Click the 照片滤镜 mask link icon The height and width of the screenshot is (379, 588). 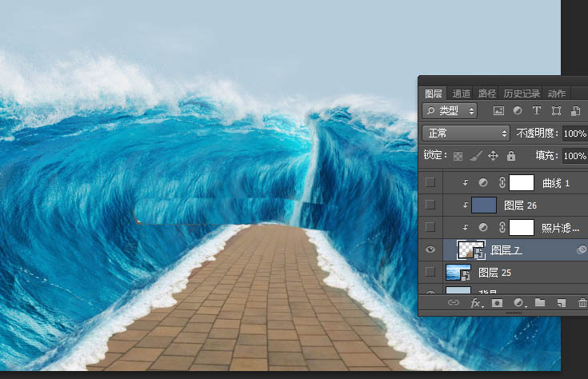coord(502,227)
